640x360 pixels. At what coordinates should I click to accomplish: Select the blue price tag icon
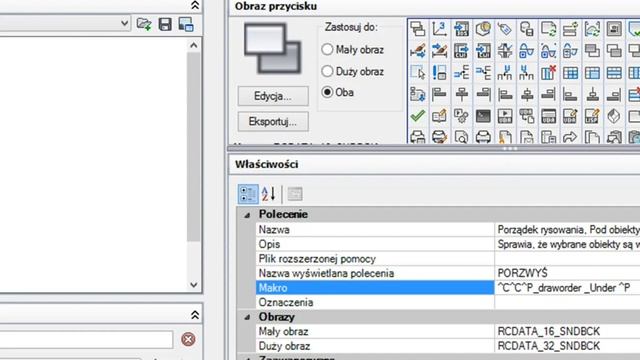pos(505,29)
